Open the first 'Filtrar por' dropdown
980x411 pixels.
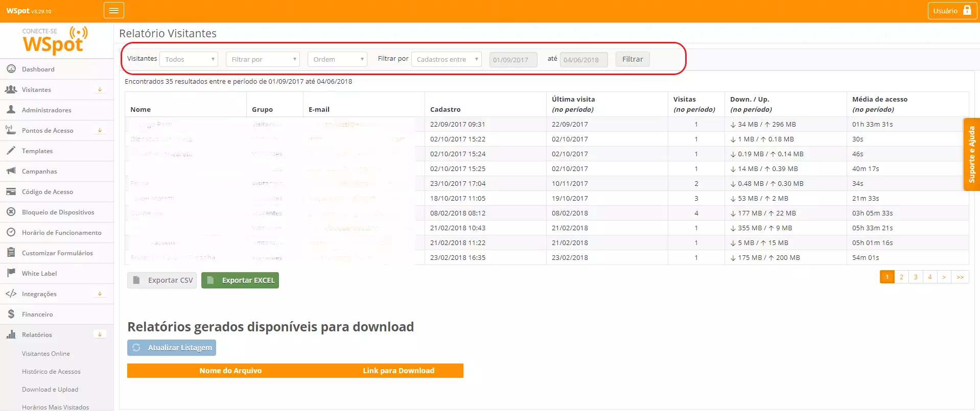click(x=263, y=59)
